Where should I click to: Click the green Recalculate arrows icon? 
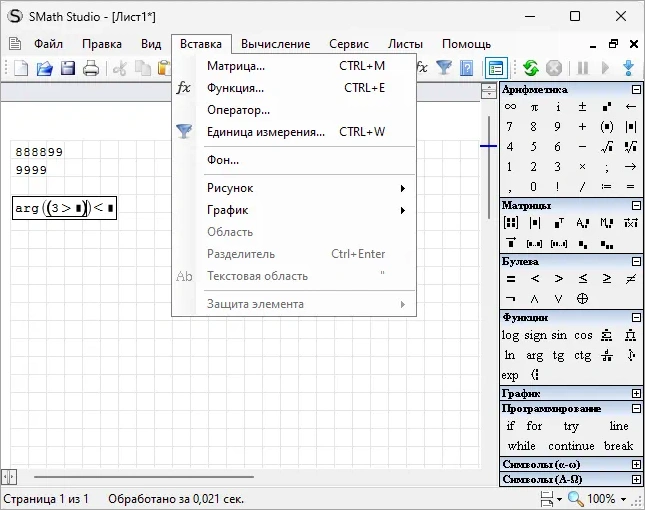pos(531,68)
